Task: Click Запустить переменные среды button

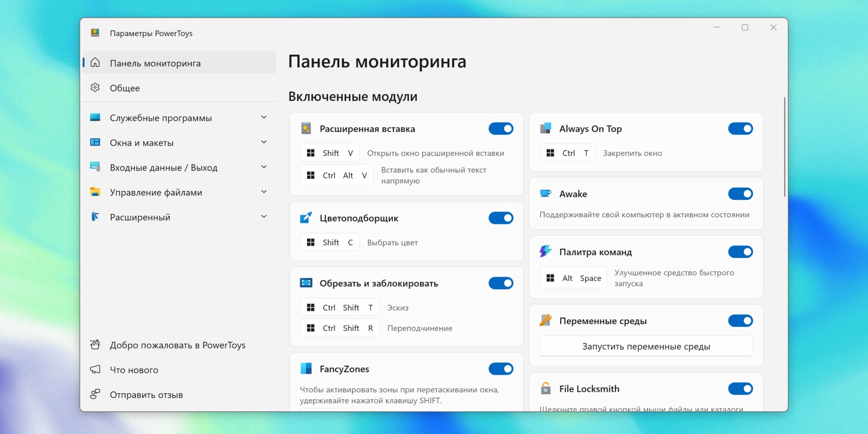Action: [646, 346]
